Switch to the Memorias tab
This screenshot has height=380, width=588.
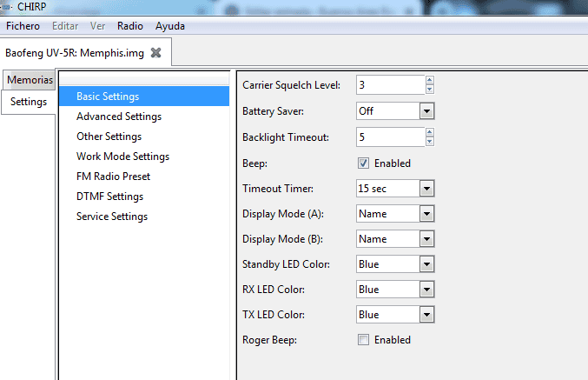click(x=30, y=80)
